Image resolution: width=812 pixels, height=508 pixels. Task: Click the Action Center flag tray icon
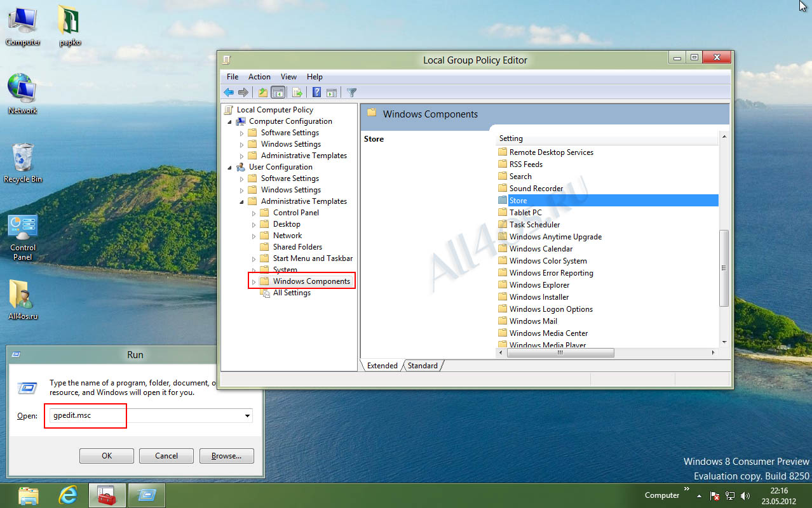(715, 495)
